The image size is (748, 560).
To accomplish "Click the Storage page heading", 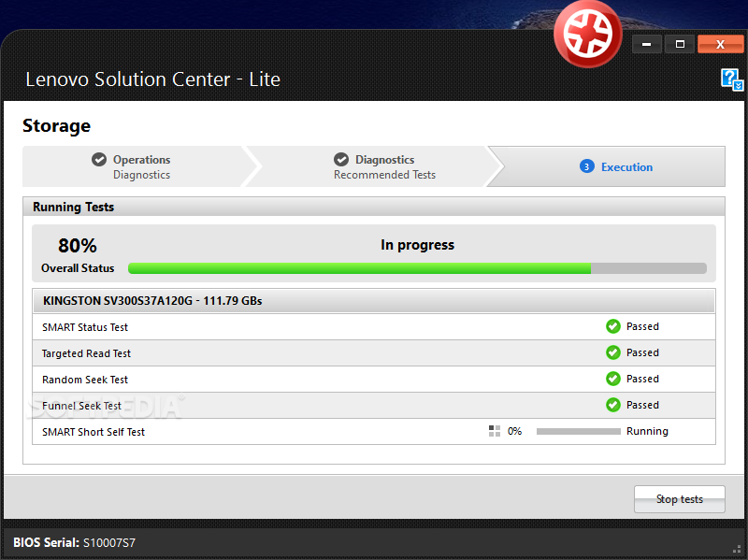I will 56,126.
